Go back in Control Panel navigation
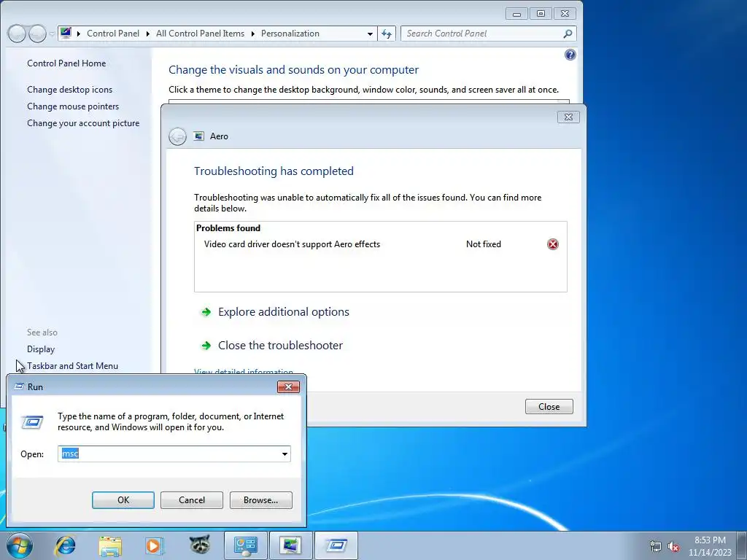 [17, 34]
